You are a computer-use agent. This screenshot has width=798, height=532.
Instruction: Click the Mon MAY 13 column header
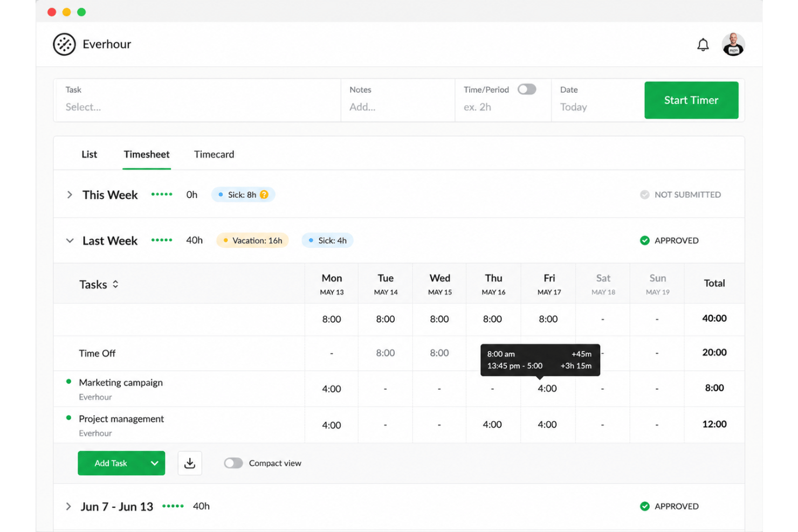332,284
